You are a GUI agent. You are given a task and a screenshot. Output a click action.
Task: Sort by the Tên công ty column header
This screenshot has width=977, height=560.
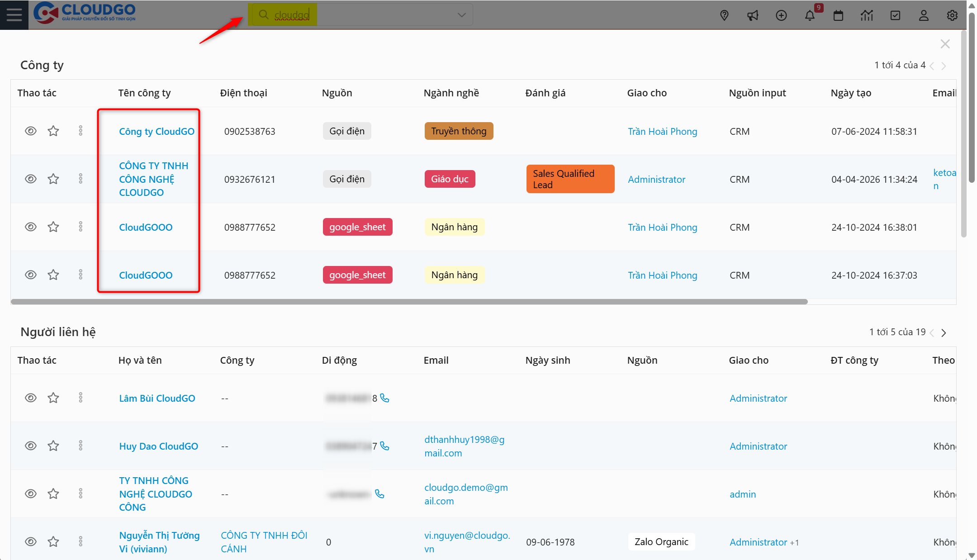(144, 93)
